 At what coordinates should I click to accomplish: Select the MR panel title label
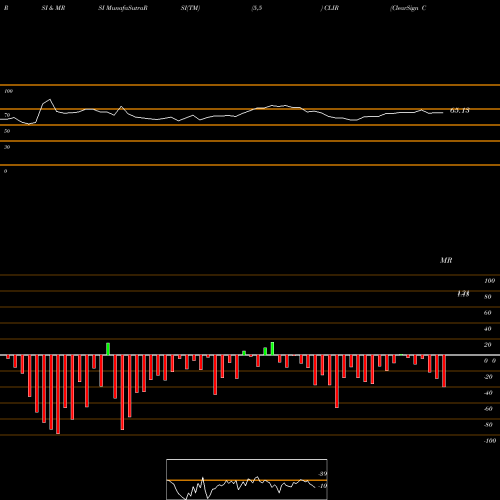(x=446, y=260)
